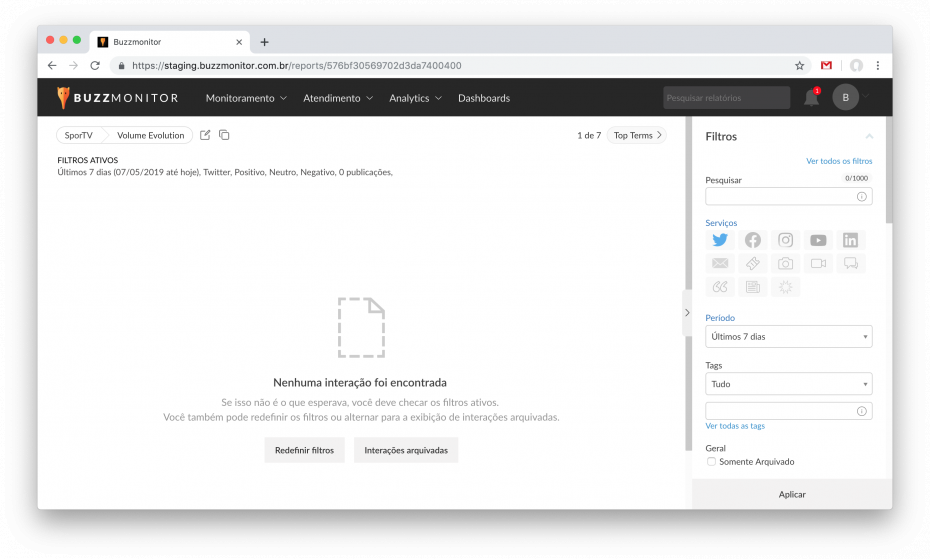The width and height of the screenshot is (930, 559).
Task: Select the Facebook service filter icon
Action: [x=753, y=240]
